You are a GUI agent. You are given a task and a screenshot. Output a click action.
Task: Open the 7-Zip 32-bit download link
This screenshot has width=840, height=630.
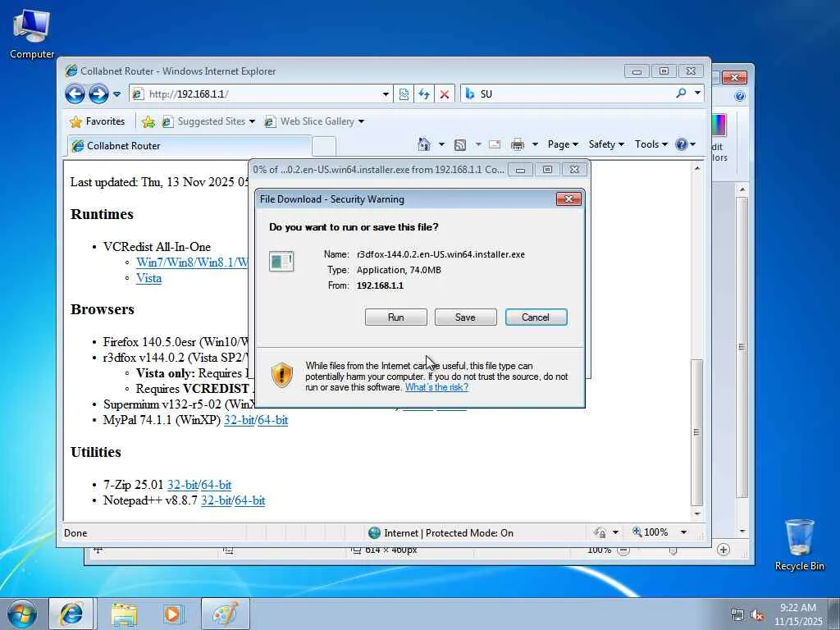183,485
